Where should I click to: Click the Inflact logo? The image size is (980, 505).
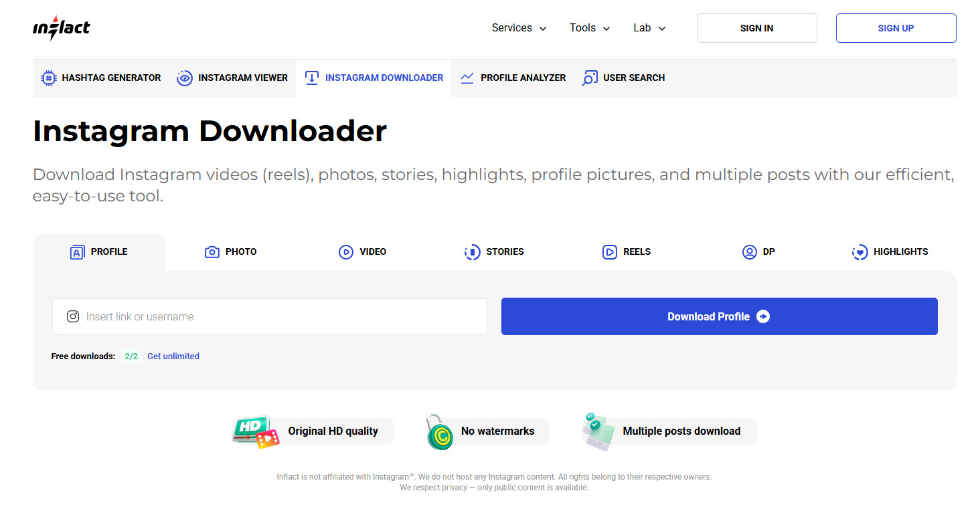62,28
